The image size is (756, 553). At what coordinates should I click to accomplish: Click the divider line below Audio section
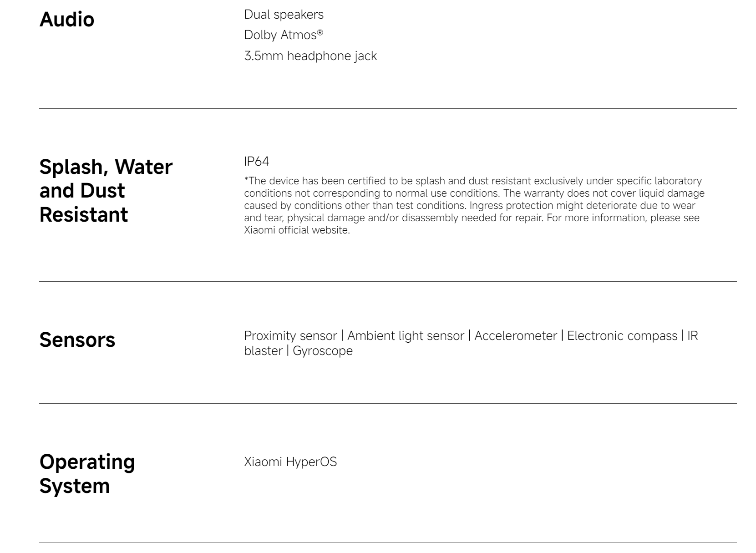(388, 108)
